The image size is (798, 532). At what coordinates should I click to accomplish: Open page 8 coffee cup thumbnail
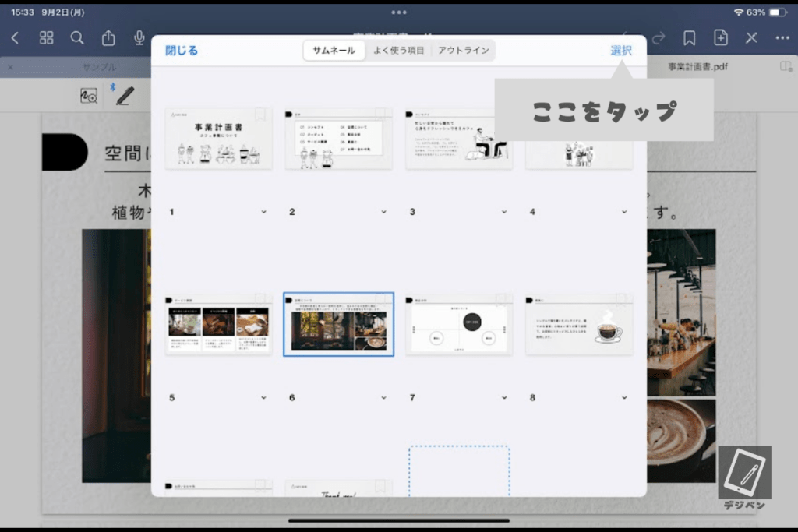579,325
